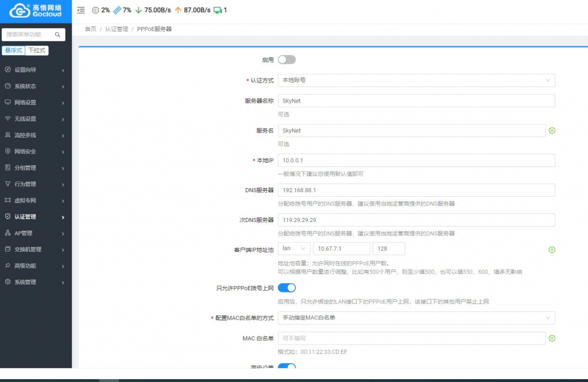Screen dimensions: 588x382
Task: Click the 网络设置 monitor icon
Action: click(x=7, y=102)
